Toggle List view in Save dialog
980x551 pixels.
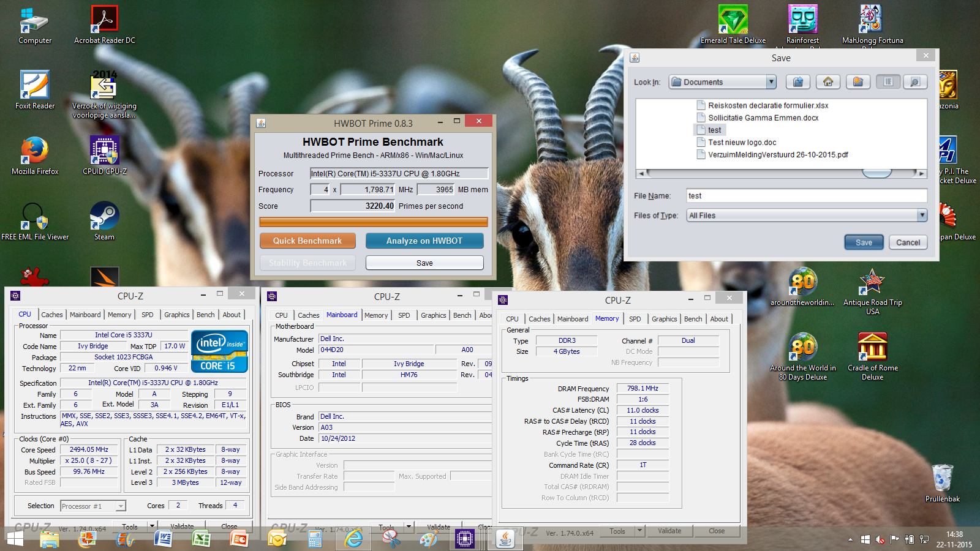888,82
